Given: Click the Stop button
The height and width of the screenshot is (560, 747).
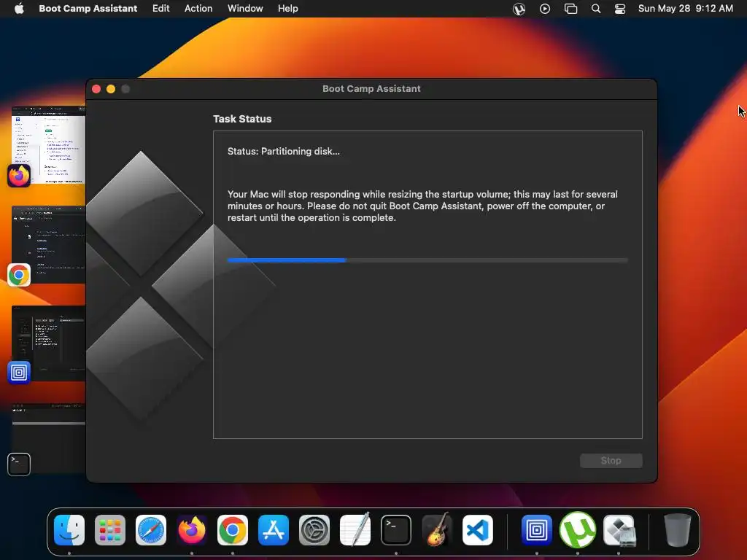Looking at the screenshot, I should pyautogui.click(x=611, y=461).
